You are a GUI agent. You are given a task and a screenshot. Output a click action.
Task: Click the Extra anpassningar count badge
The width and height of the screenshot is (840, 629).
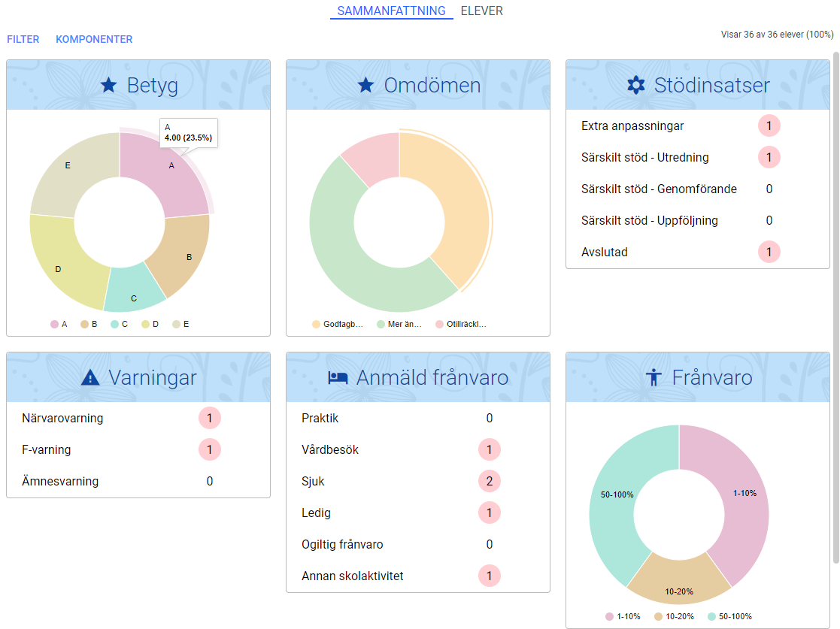click(x=769, y=125)
